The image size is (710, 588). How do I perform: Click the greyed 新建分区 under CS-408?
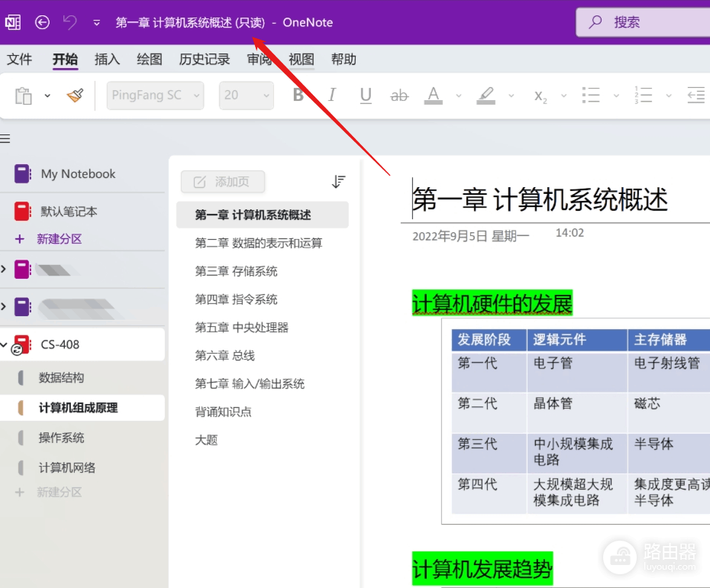(60, 492)
